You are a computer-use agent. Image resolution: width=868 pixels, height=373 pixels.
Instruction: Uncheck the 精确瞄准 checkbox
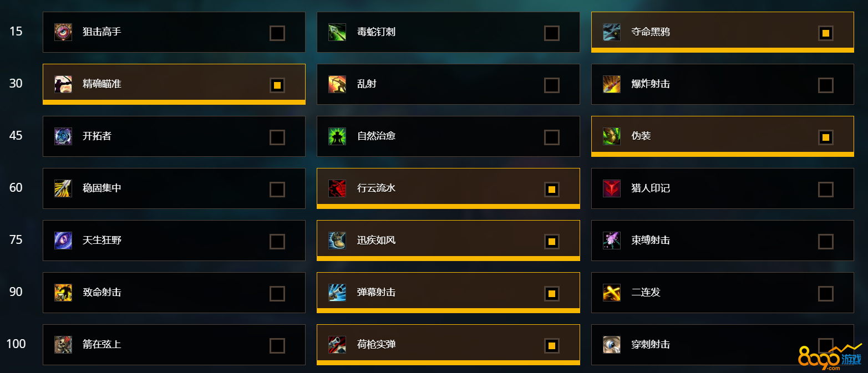coord(277,85)
